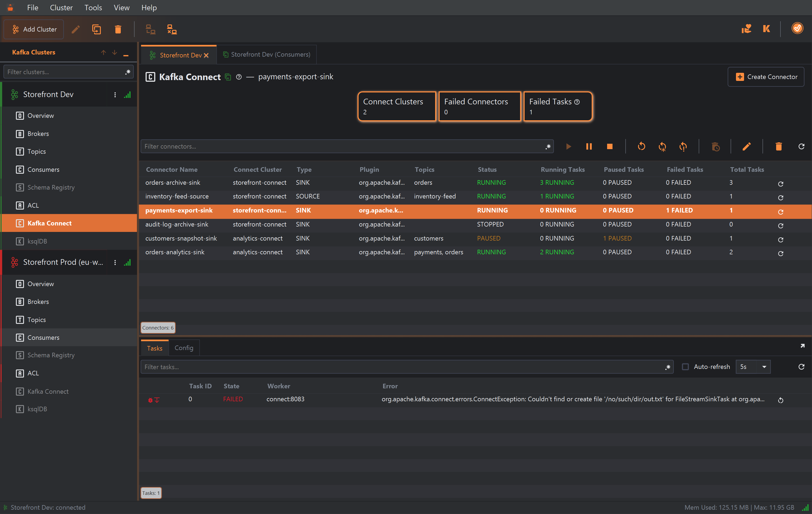Click the clone cluster icon in toolbar
The height and width of the screenshot is (514, 812).
pos(97,29)
